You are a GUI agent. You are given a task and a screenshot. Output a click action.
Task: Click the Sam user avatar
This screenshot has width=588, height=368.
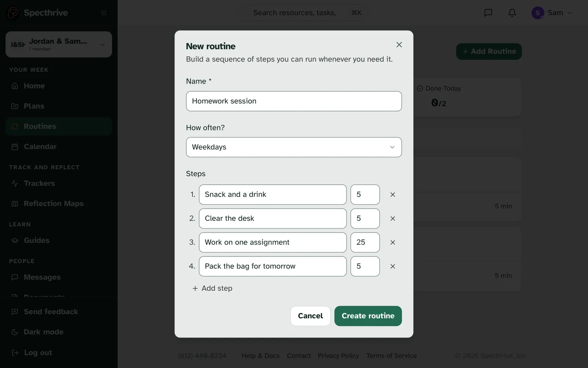(x=538, y=13)
